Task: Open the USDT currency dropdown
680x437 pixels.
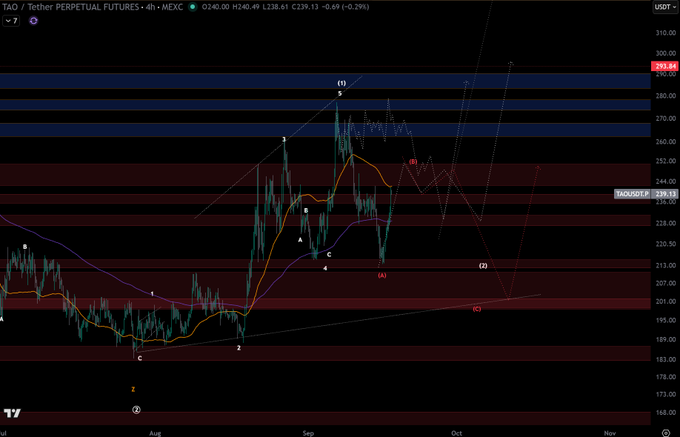Action: (x=665, y=7)
